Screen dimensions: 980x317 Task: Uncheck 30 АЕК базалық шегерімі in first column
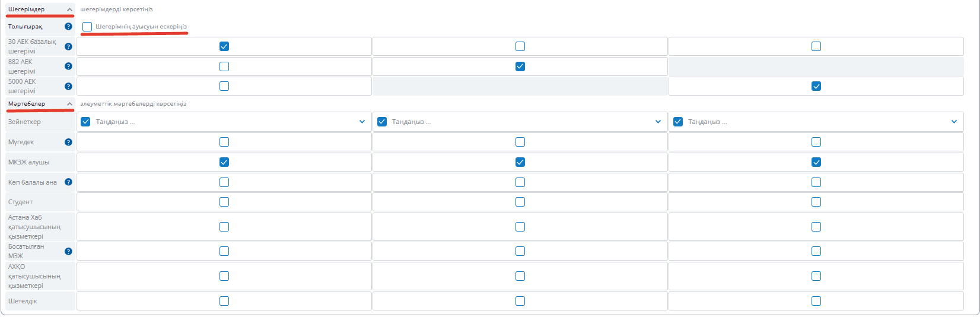[x=224, y=46]
